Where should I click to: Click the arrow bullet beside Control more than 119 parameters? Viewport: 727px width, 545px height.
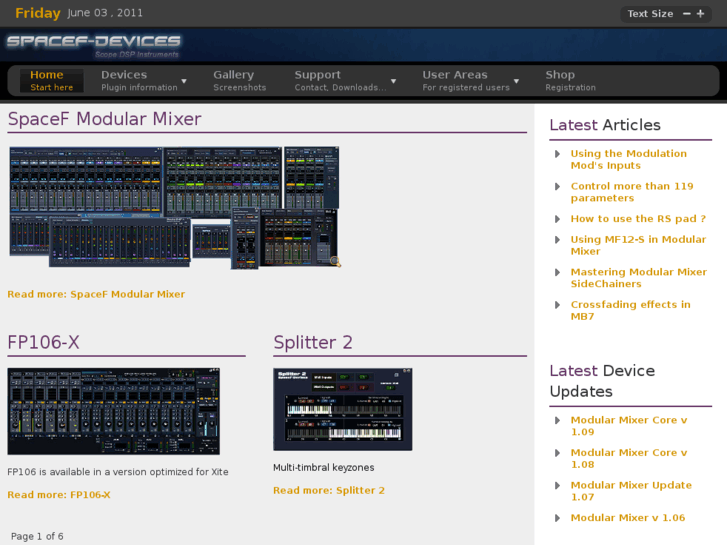coord(557,186)
